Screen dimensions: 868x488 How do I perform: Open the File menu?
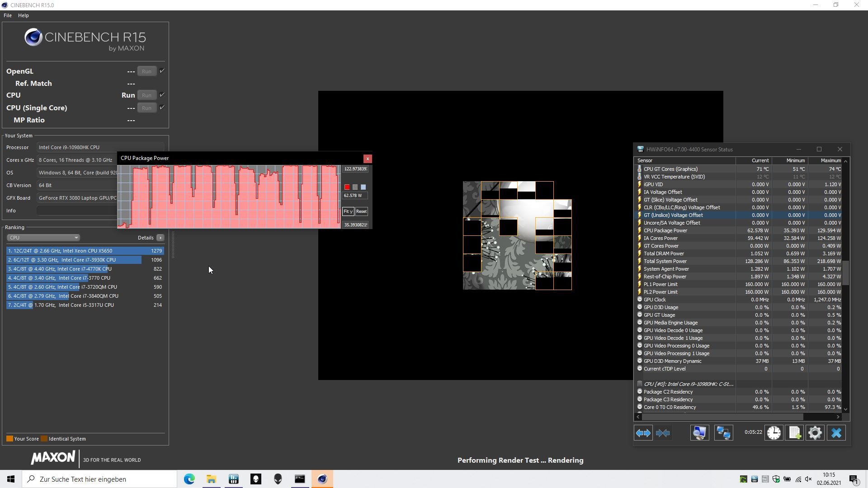[x=8, y=15]
